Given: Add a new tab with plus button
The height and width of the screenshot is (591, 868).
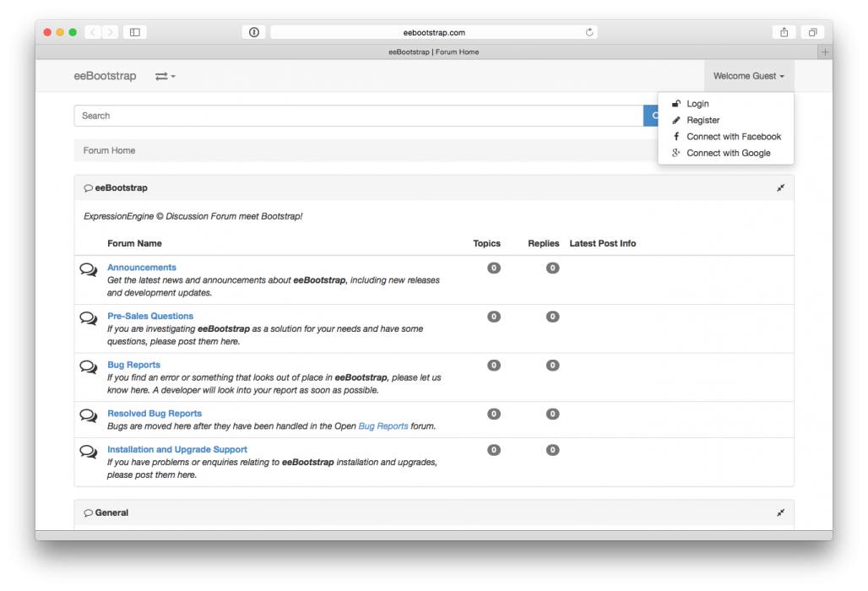Looking at the screenshot, I should (825, 52).
